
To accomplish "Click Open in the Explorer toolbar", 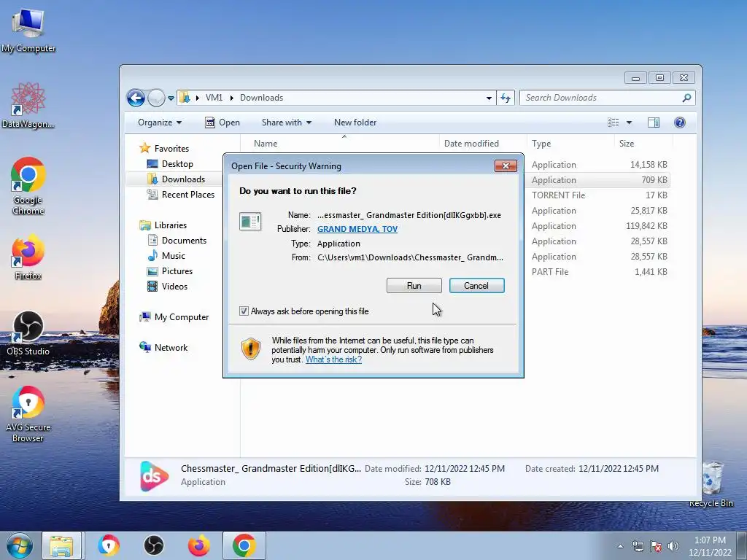I will [x=222, y=122].
